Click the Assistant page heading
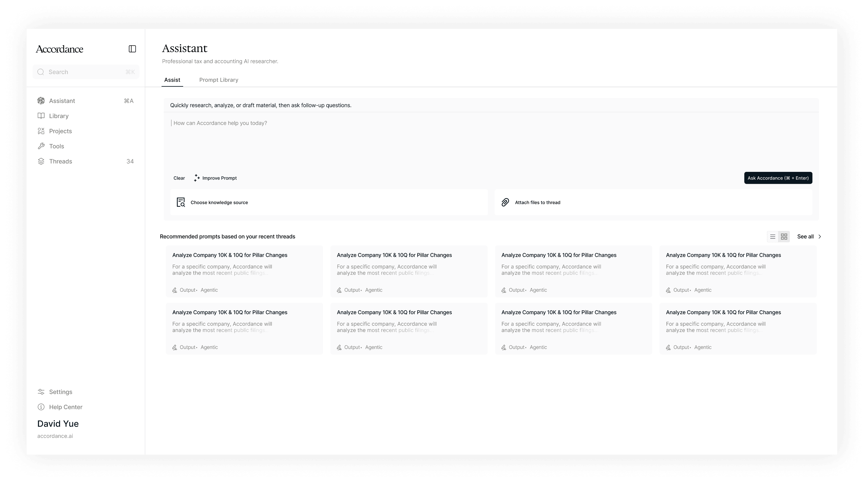868x483 pixels. pos(185,48)
